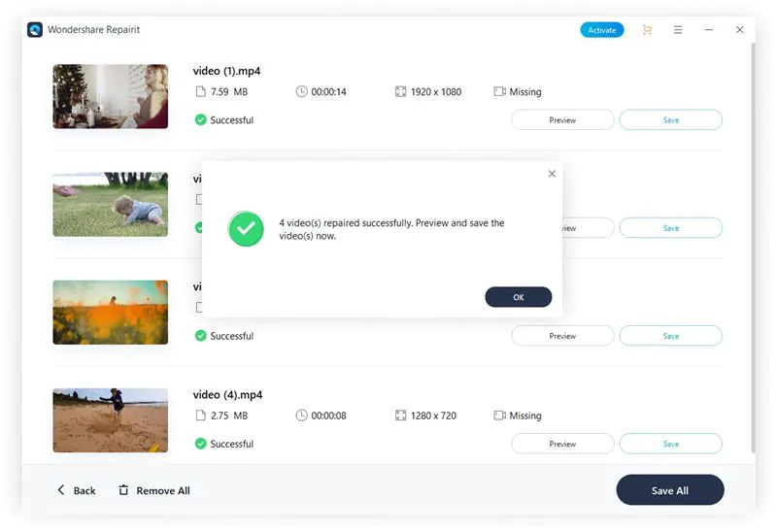Click the Successful status icon for video (4)
777x532 pixels.
coord(200,444)
